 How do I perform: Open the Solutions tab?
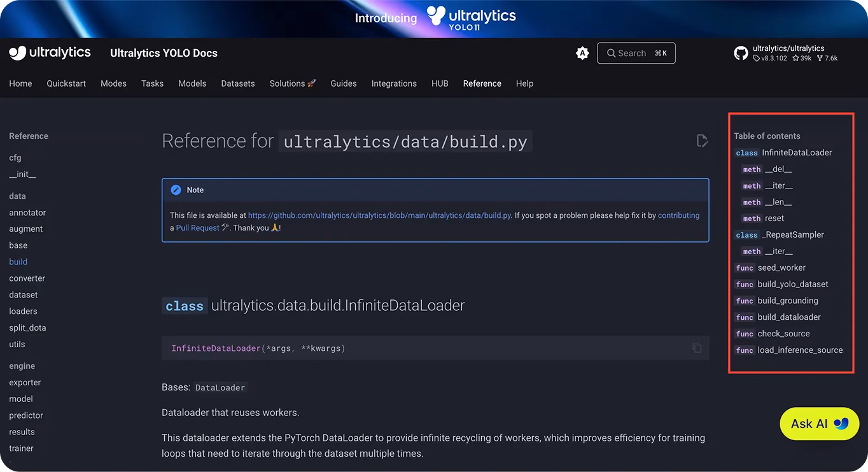click(x=293, y=83)
